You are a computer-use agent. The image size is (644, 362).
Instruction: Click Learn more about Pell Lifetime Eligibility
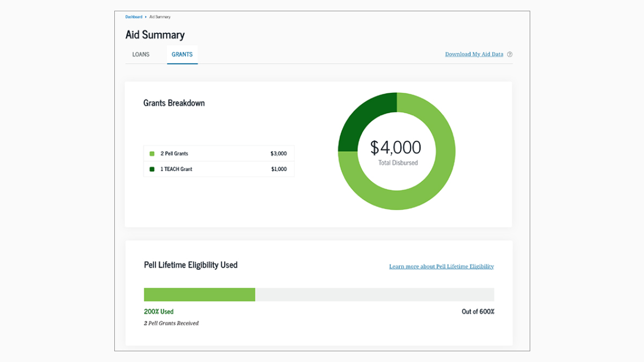tap(441, 266)
